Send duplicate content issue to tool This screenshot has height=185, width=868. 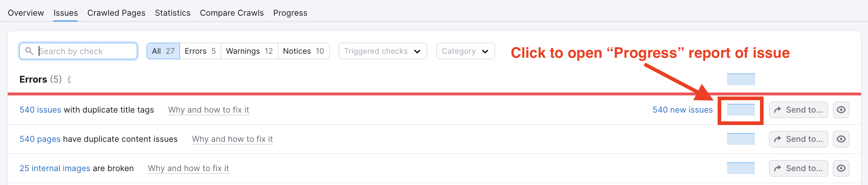pyautogui.click(x=798, y=139)
